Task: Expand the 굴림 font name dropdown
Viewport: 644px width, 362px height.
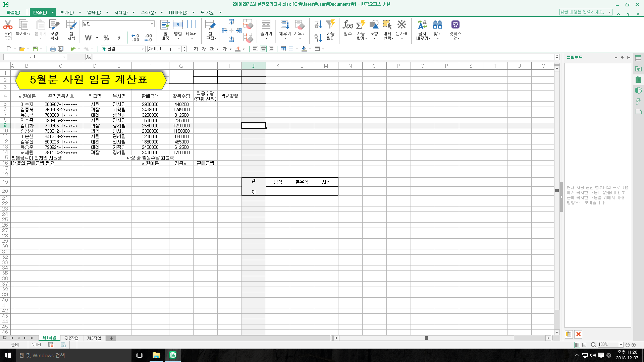Action: click(x=143, y=49)
